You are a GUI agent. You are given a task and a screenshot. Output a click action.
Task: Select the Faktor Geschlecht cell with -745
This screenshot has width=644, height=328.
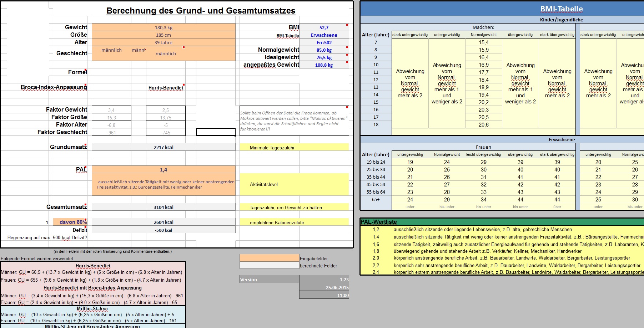tap(166, 132)
